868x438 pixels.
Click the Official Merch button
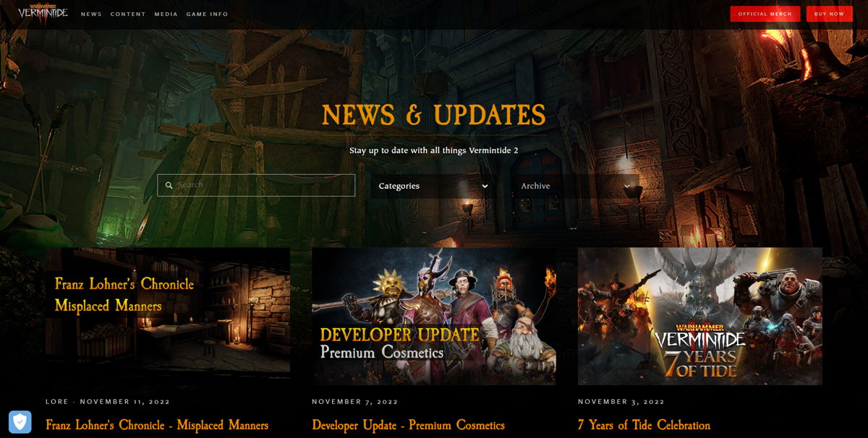coord(765,14)
